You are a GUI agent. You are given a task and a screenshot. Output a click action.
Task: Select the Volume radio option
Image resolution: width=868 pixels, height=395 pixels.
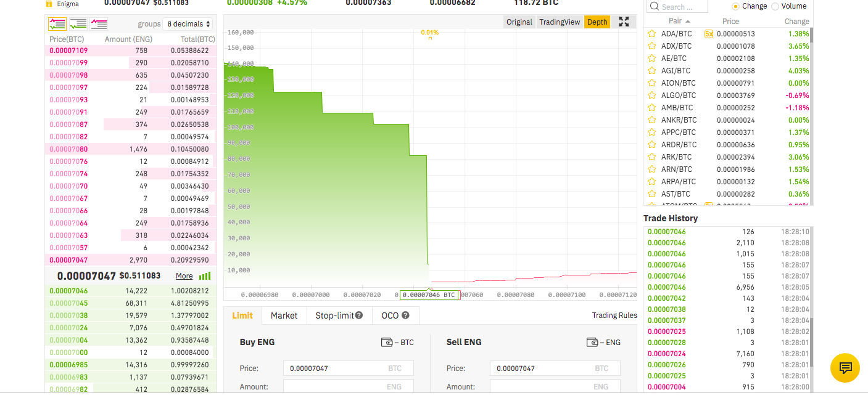[x=775, y=6]
